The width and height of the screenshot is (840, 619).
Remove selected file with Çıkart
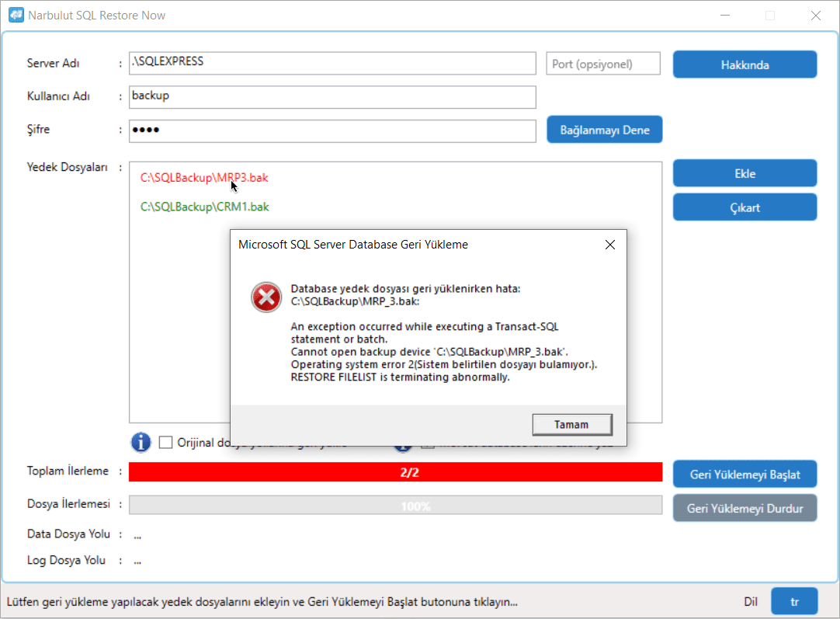pyautogui.click(x=745, y=207)
